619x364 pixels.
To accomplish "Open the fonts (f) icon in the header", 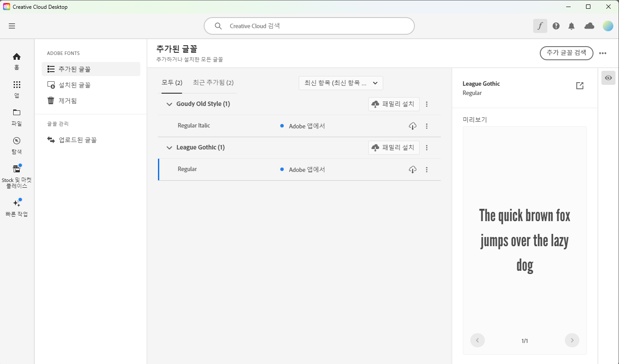I will [x=540, y=26].
